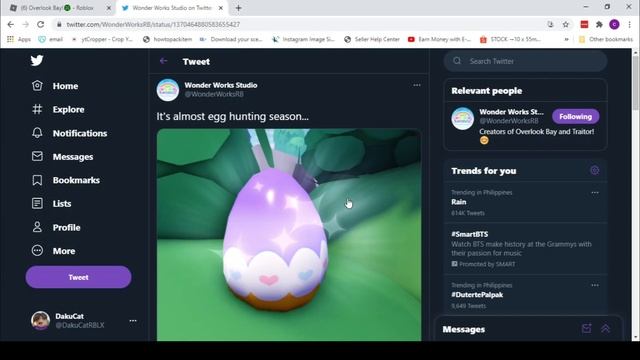The image size is (640, 360).
Task: Click the Search Twitter field
Action: pyautogui.click(x=526, y=61)
